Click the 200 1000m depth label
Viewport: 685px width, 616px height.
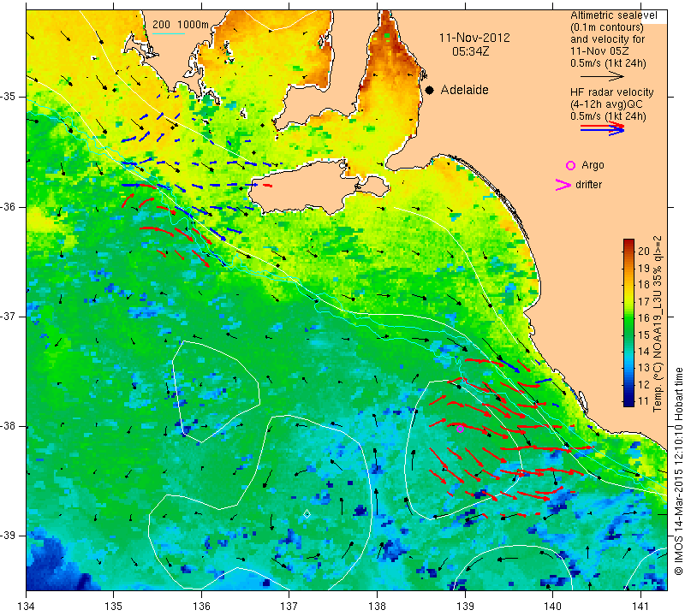click(181, 25)
